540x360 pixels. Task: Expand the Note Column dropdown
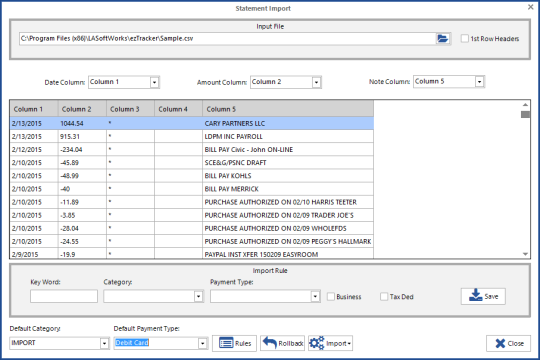click(x=479, y=82)
